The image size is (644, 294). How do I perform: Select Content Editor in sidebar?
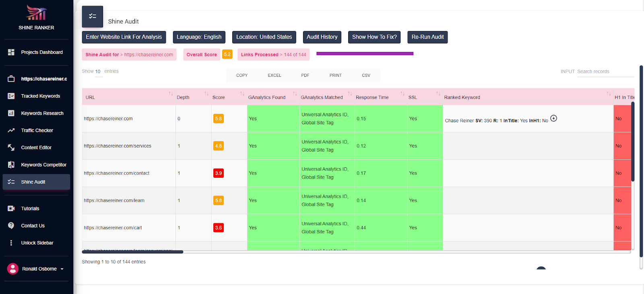(36, 148)
